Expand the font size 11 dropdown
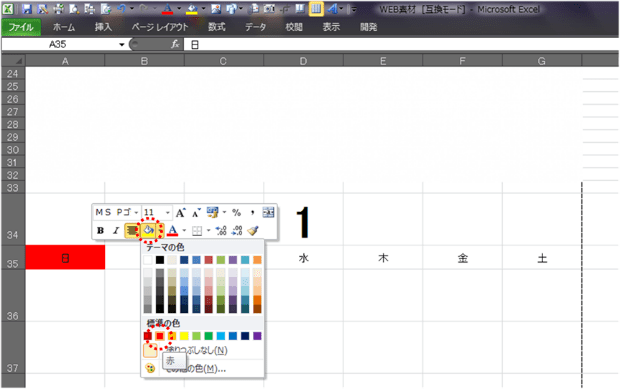This screenshot has height=389, width=620. click(168, 213)
